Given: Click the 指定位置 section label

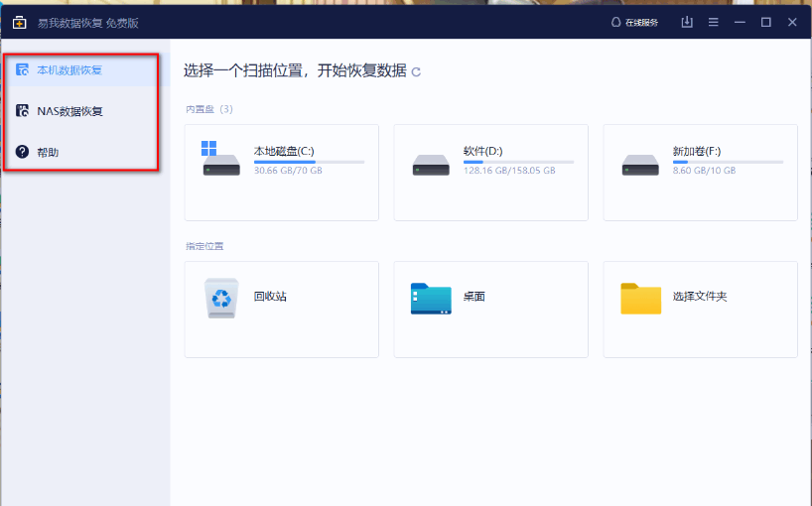Looking at the screenshot, I should tap(204, 246).
